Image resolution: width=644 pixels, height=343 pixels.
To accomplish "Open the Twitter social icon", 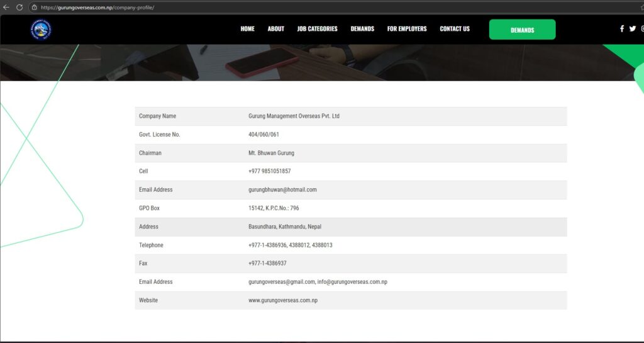I will pyautogui.click(x=633, y=29).
